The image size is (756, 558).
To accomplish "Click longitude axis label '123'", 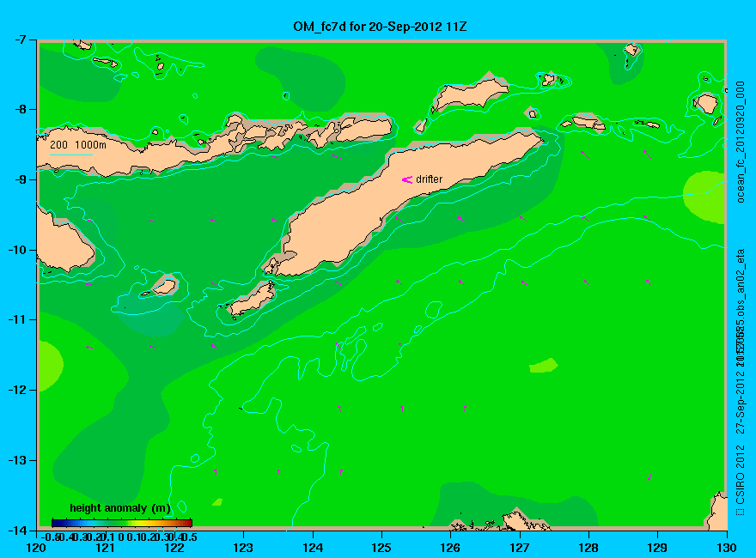I will click(x=243, y=548).
